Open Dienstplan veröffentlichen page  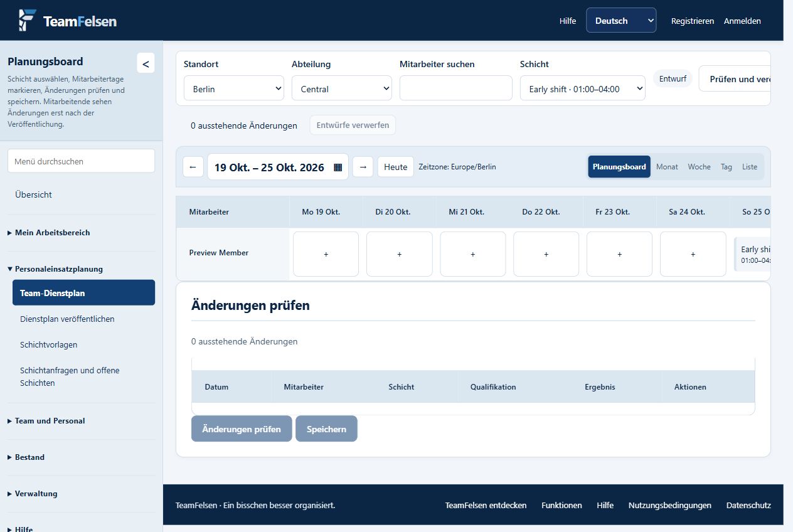coord(83,319)
